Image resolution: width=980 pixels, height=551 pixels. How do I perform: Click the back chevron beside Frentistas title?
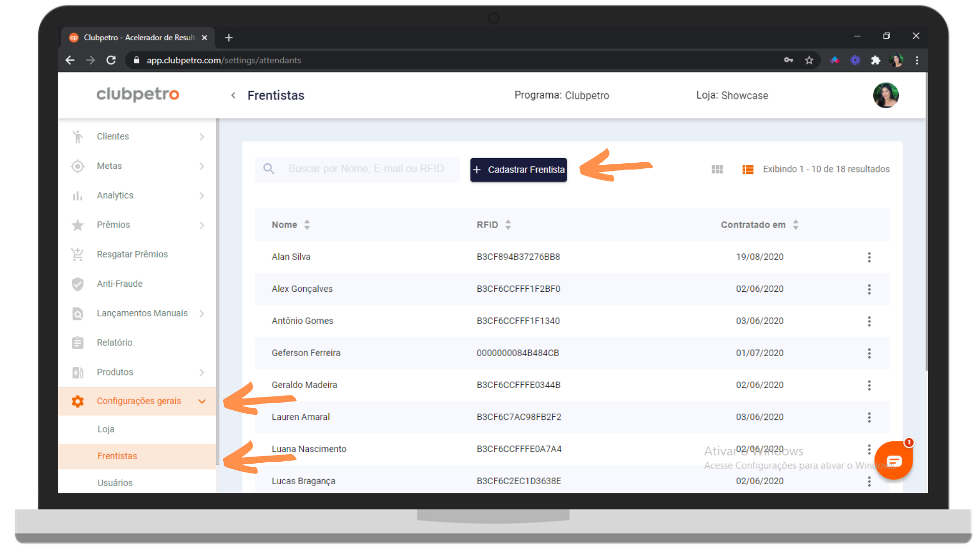tap(233, 95)
